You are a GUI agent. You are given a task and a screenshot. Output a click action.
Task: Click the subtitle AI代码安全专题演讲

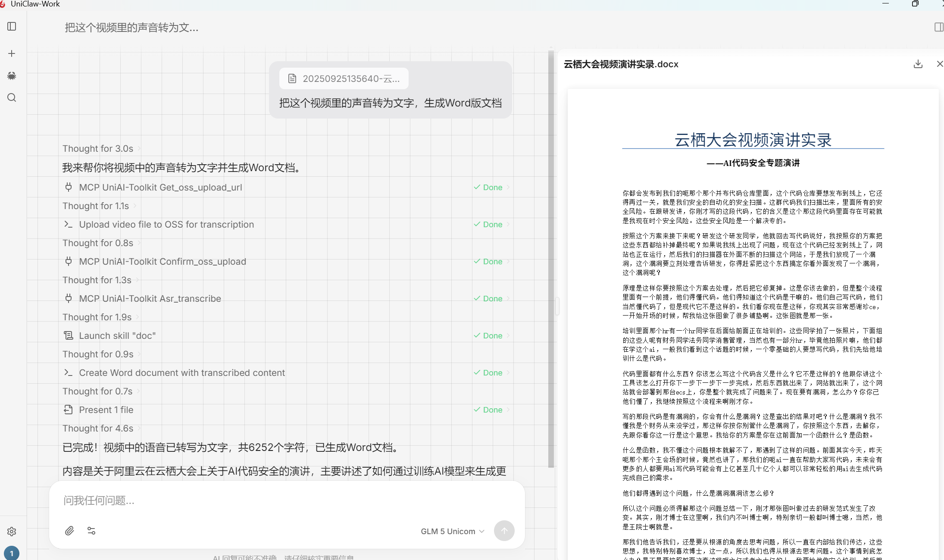753,163
